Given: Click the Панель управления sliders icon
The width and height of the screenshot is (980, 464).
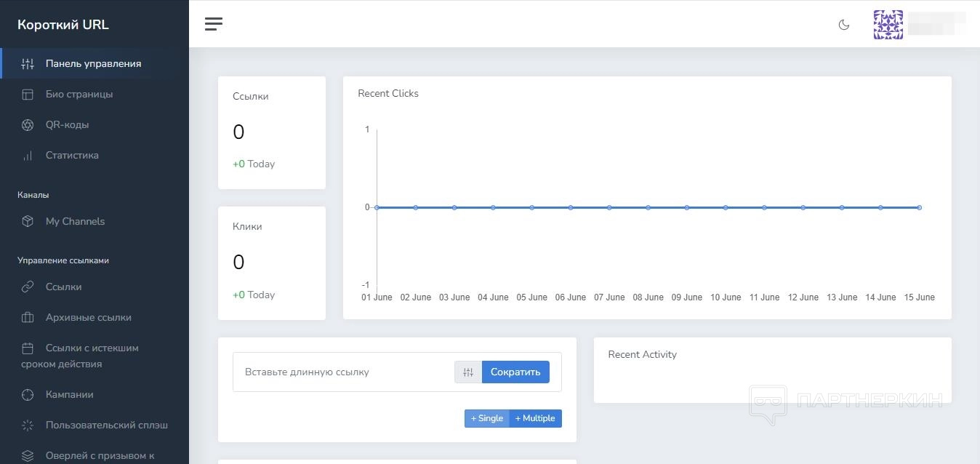Looking at the screenshot, I should point(28,64).
